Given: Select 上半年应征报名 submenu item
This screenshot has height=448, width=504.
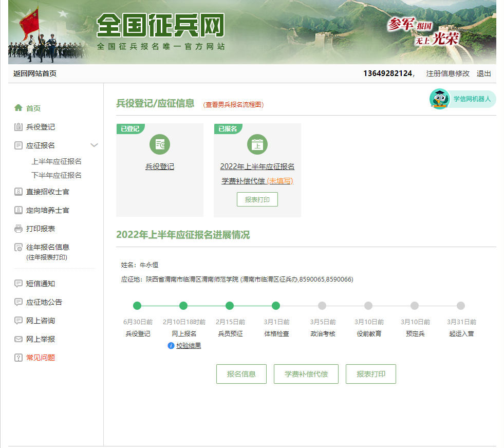Looking at the screenshot, I should pos(57,161).
